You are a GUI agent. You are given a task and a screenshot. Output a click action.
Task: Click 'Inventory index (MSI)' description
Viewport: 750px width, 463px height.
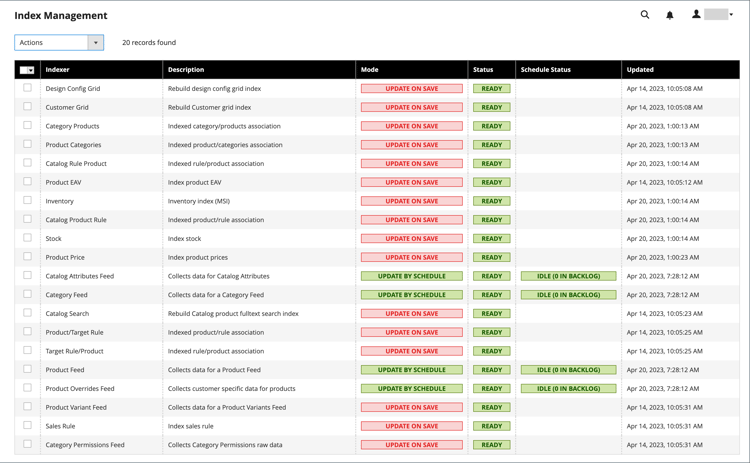(199, 201)
